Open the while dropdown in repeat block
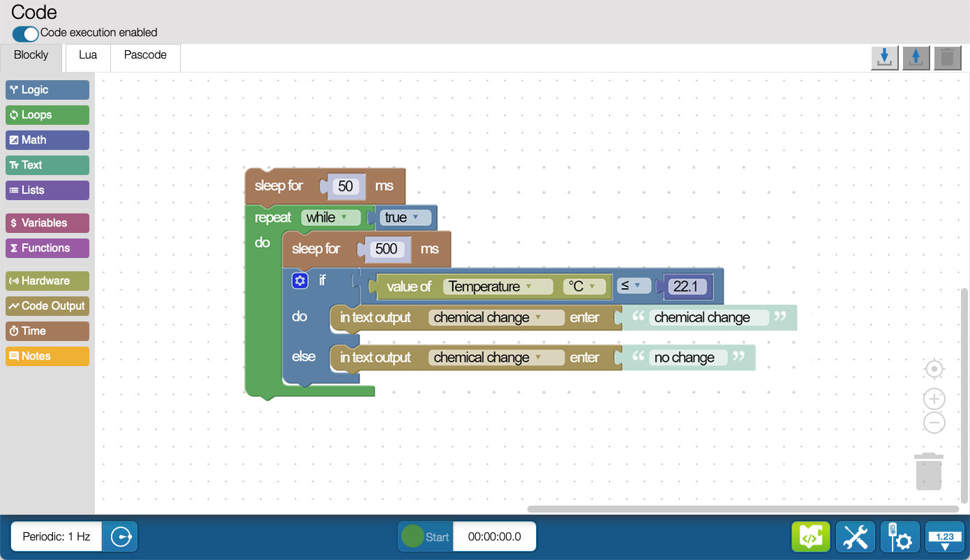The width and height of the screenshot is (970, 560). pos(331,218)
